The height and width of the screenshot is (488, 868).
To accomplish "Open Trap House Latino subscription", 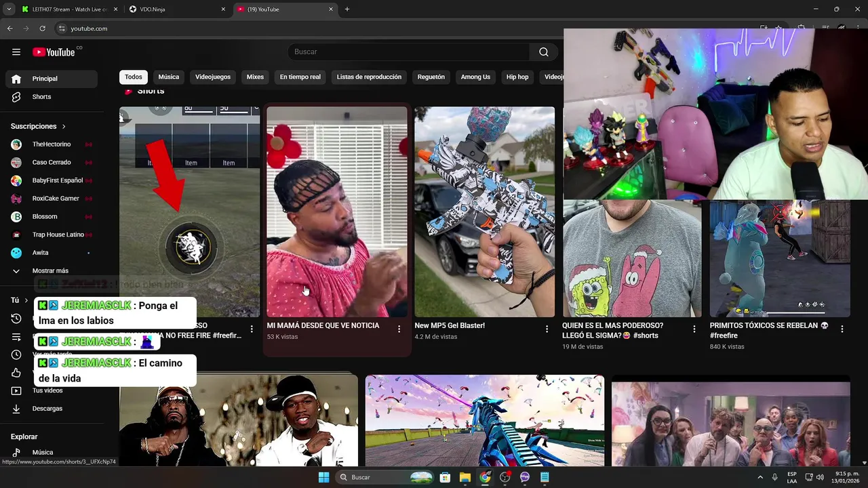I will (52, 235).
